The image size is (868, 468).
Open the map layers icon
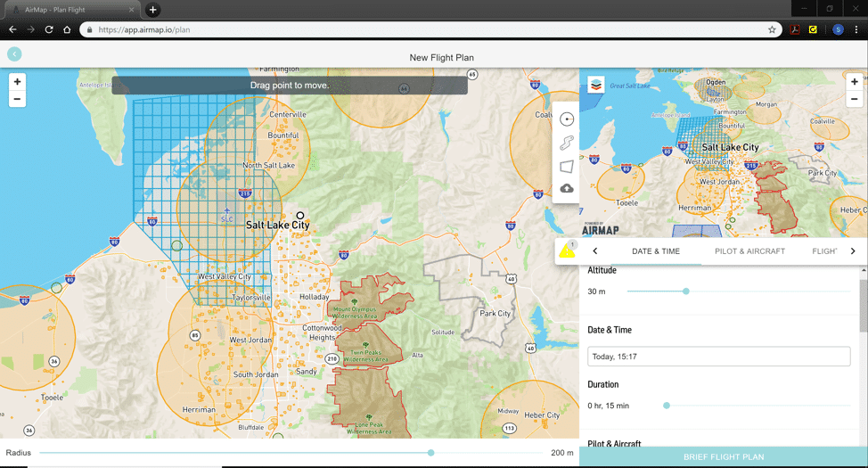(595, 85)
